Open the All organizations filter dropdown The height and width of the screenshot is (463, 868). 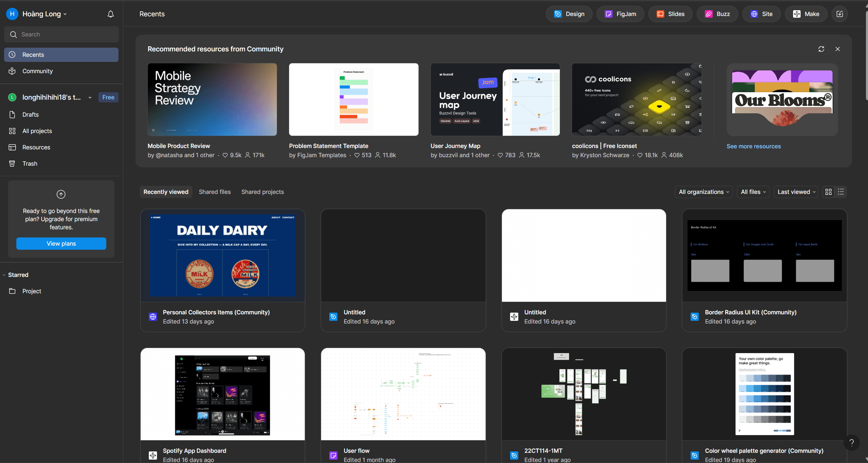(704, 192)
